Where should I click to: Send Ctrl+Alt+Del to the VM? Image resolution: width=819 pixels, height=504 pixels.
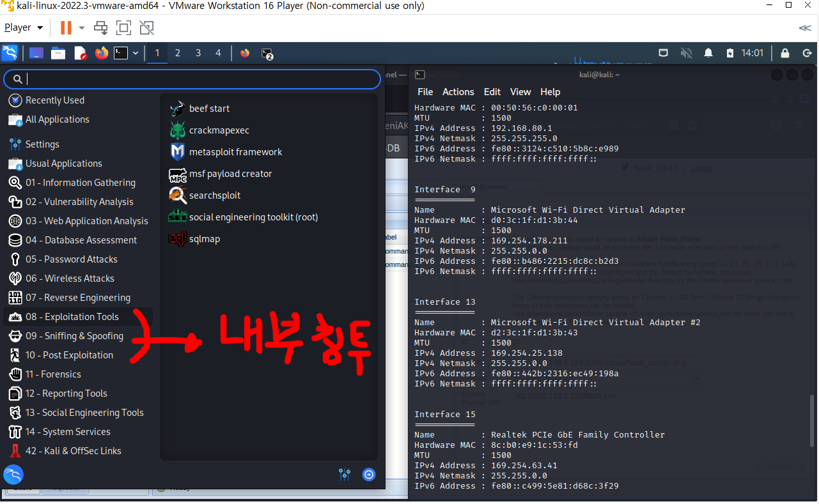click(x=100, y=27)
